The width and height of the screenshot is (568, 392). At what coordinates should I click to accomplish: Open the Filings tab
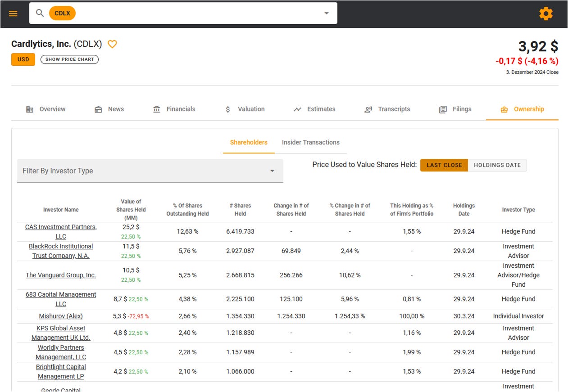(x=455, y=109)
